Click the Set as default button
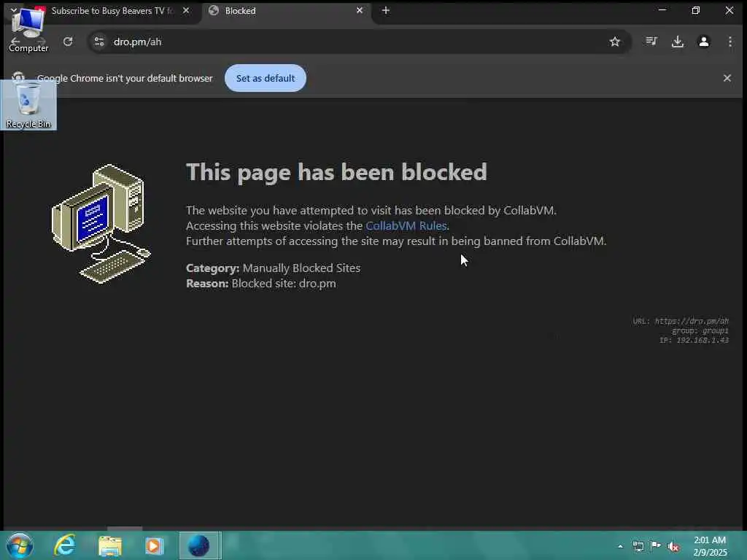This screenshot has height=560, width=747. tap(266, 78)
